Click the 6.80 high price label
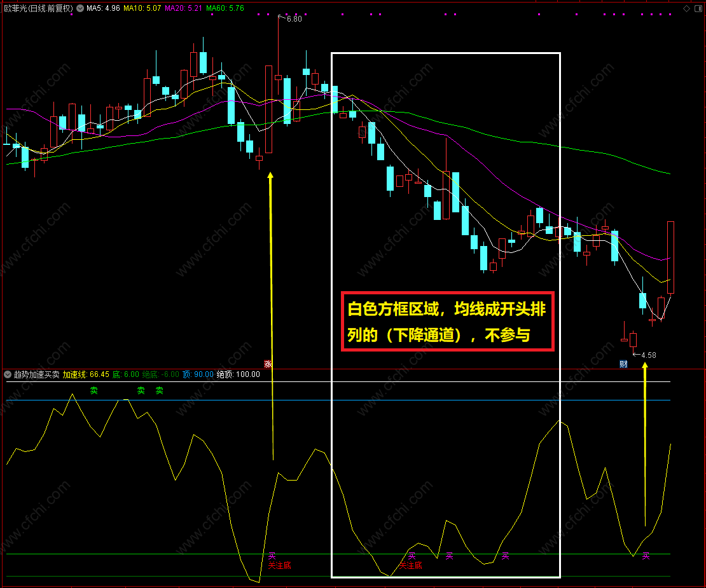This screenshot has width=706, height=588. 294,19
